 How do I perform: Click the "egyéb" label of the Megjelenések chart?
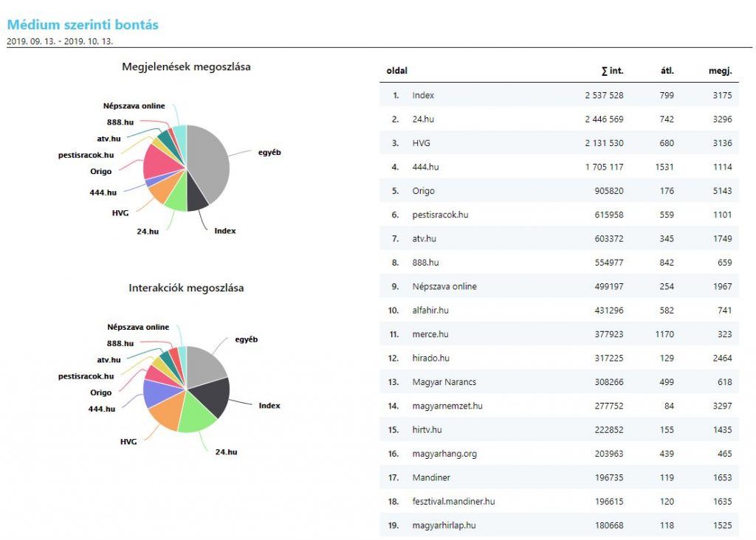pos(269,152)
